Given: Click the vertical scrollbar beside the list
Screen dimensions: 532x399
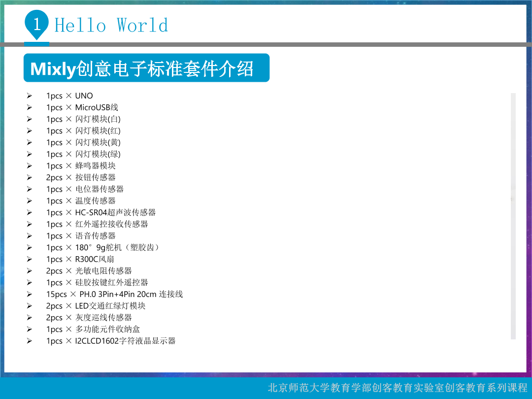Looking at the screenshot, I should click(513, 216).
